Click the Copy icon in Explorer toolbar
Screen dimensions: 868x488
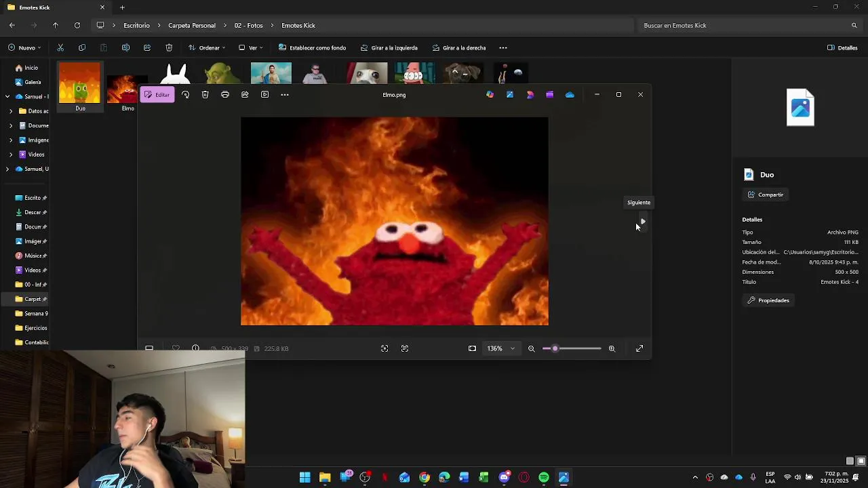click(82, 48)
